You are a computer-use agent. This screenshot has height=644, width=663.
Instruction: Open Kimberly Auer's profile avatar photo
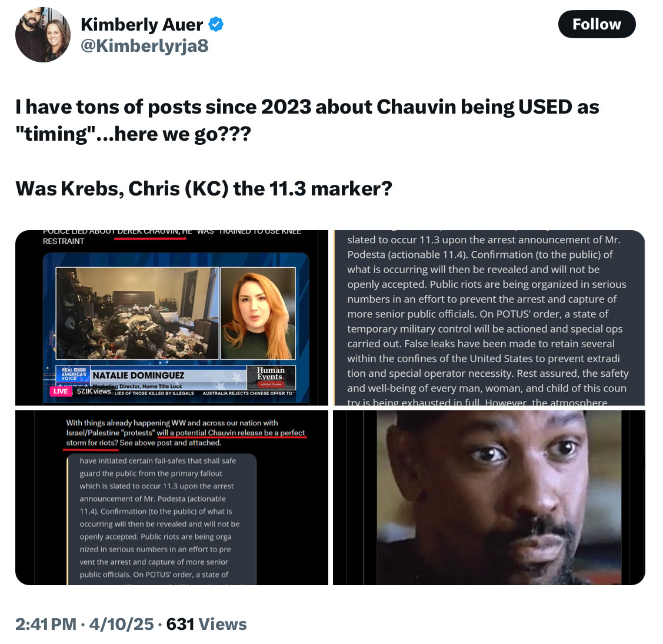coord(43,35)
